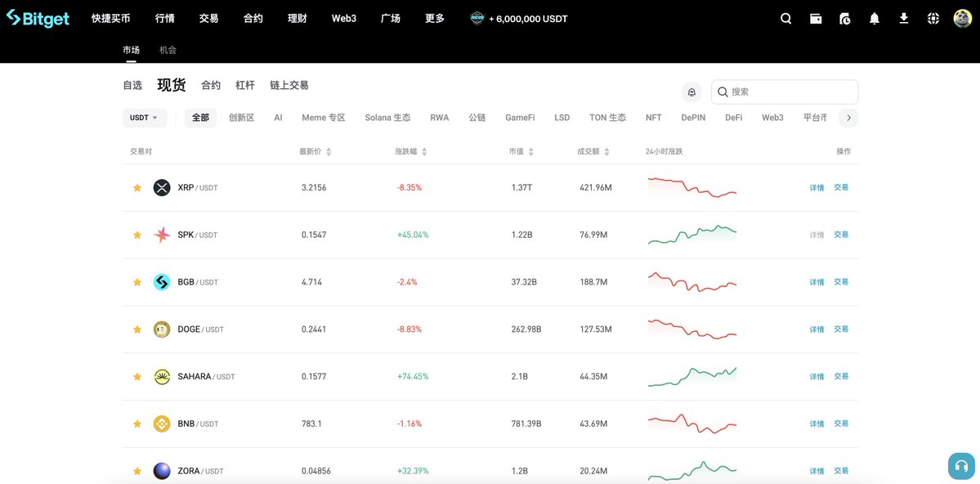
Task: Open search via magnifier icon in header
Action: tap(786, 19)
